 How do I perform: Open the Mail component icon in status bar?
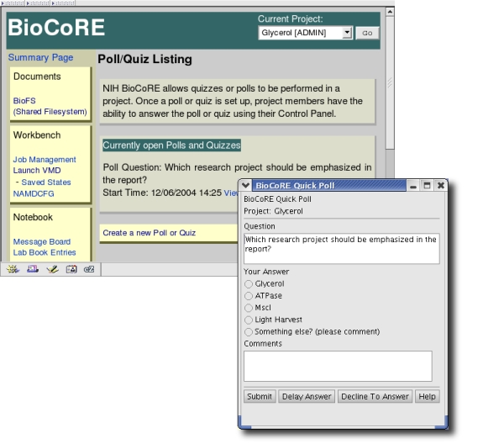(x=32, y=269)
